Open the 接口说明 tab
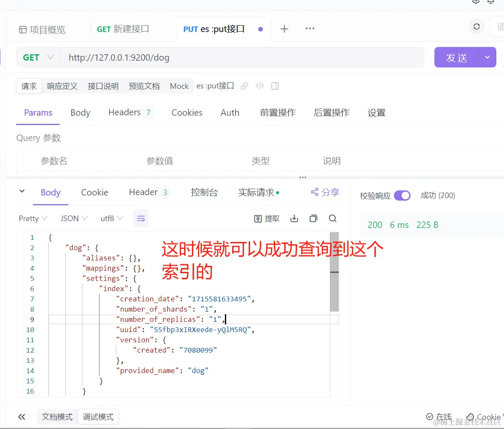This screenshot has width=504, height=429. point(103,86)
